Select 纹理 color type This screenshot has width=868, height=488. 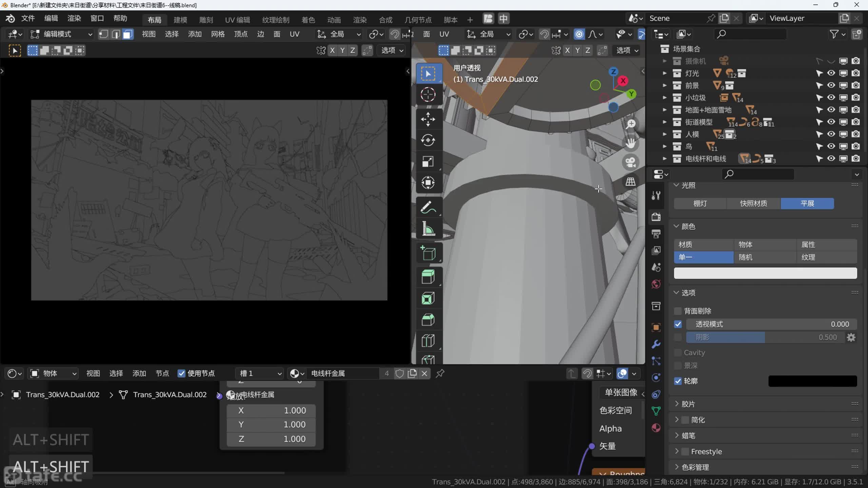tap(827, 257)
